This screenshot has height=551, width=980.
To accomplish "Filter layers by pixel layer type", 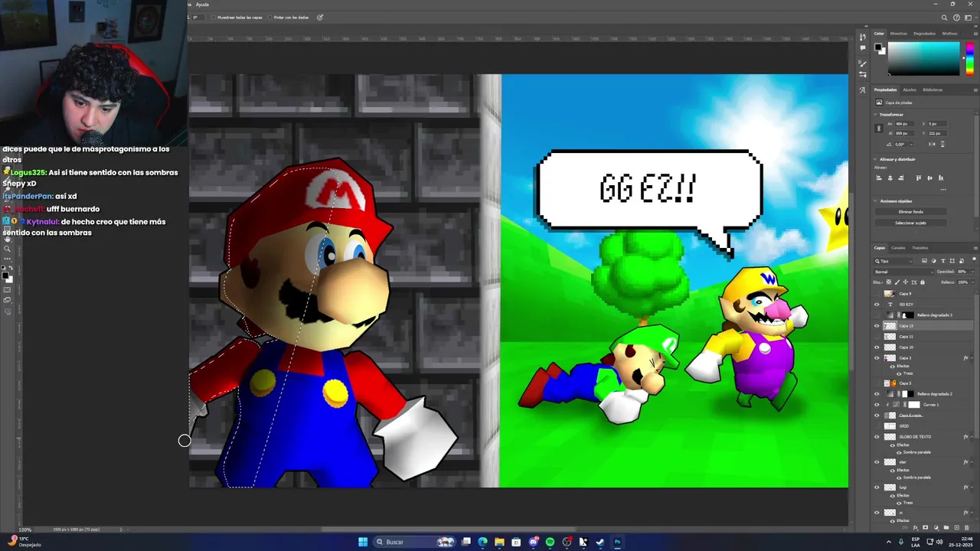I will coord(924,261).
